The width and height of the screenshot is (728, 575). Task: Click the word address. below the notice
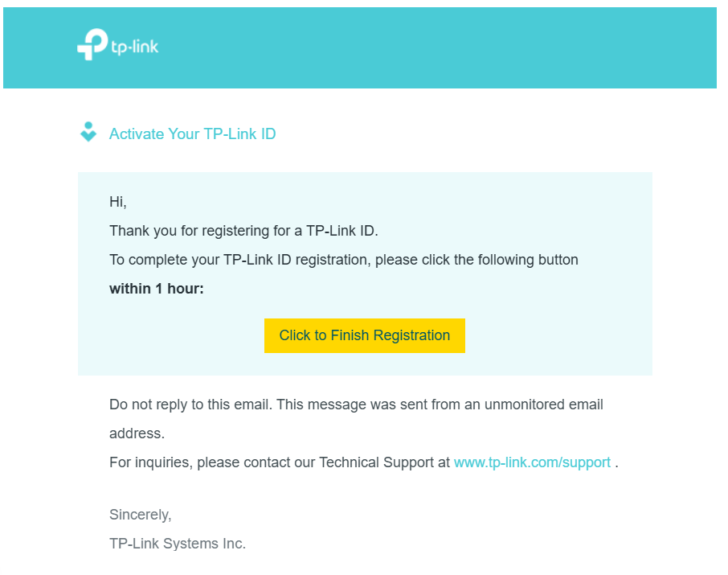pyautogui.click(x=137, y=433)
